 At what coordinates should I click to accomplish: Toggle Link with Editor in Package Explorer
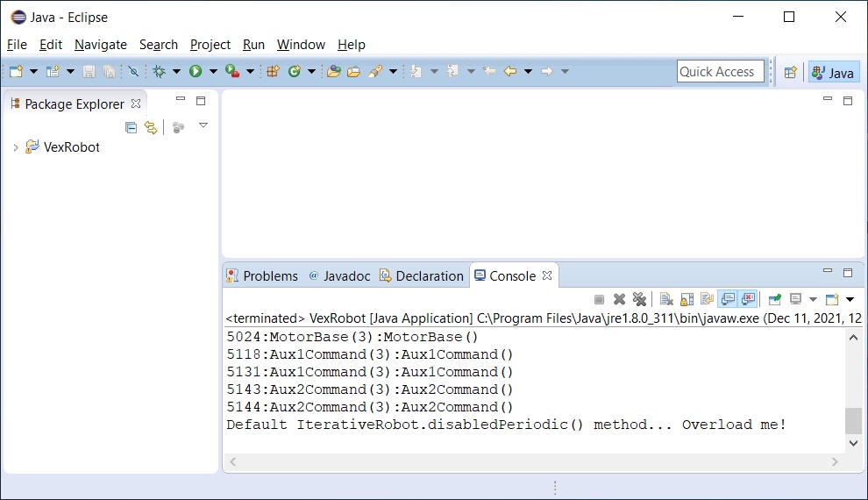pos(151,128)
